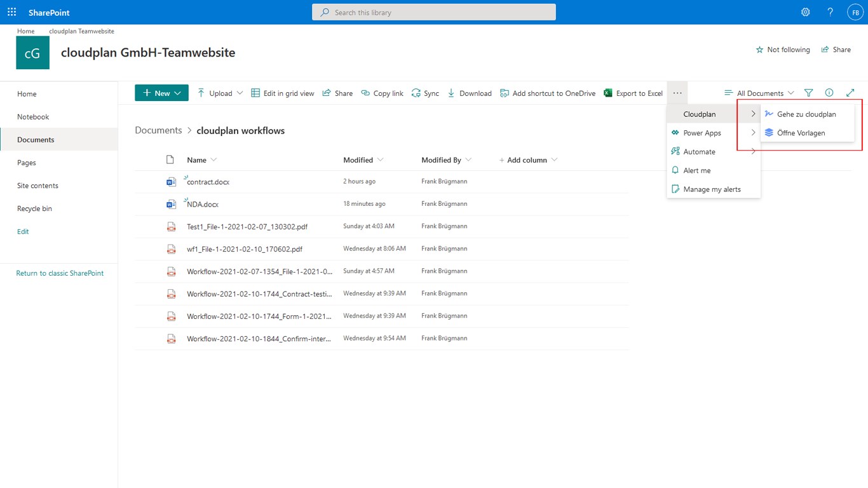This screenshot has height=488, width=868.
Task: Share the library from the command bar
Action: [x=337, y=93]
